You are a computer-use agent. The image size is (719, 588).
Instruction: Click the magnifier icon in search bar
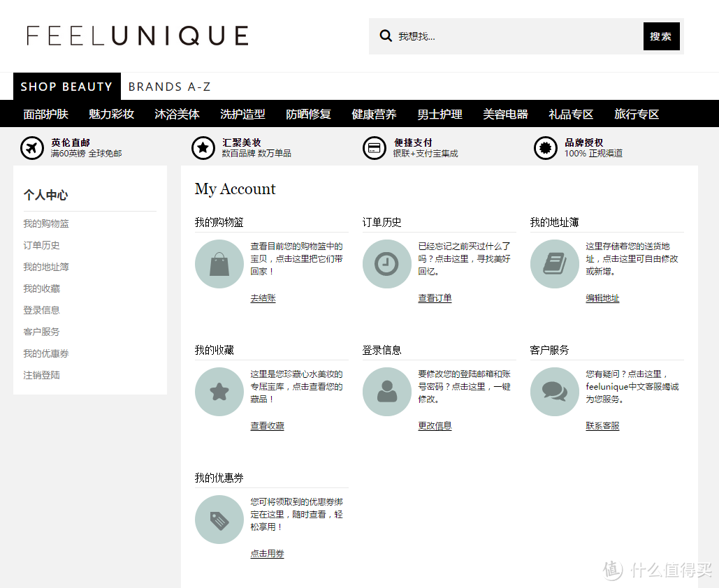[x=386, y=36]
